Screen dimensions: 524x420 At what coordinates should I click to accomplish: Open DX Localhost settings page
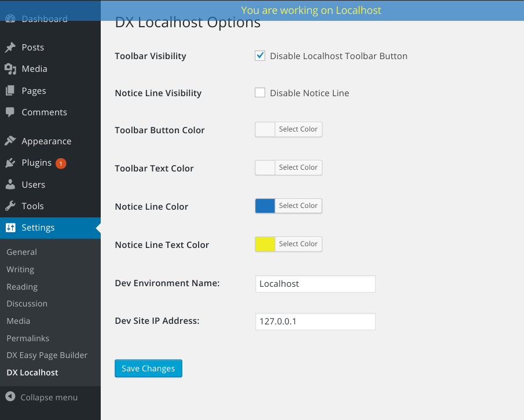click(x=32, y=372)
